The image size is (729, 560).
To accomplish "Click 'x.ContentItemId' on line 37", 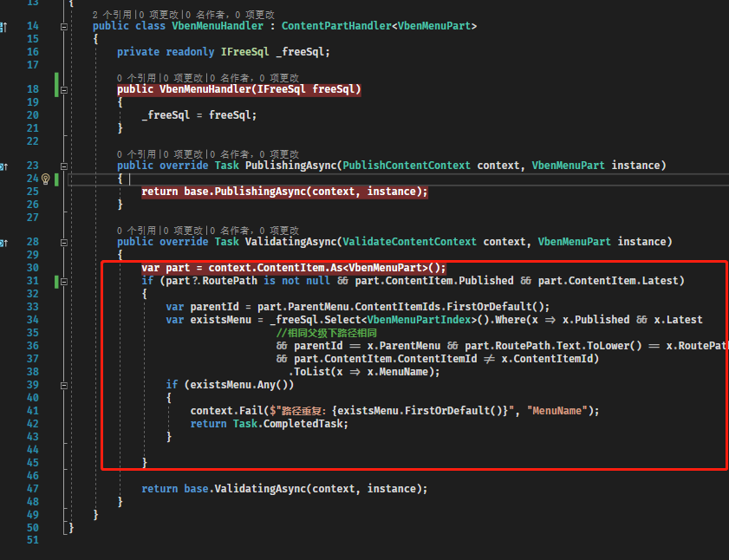I will (x=547, y=359).
